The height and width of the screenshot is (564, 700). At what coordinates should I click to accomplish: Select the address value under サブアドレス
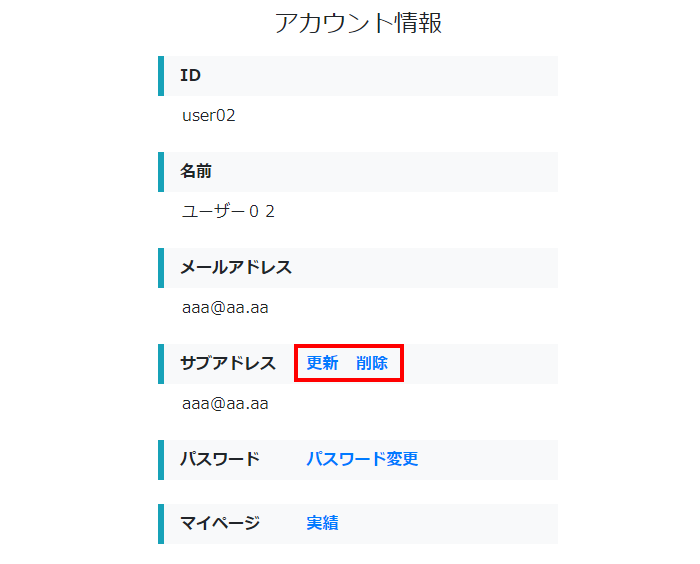(225, 403)
